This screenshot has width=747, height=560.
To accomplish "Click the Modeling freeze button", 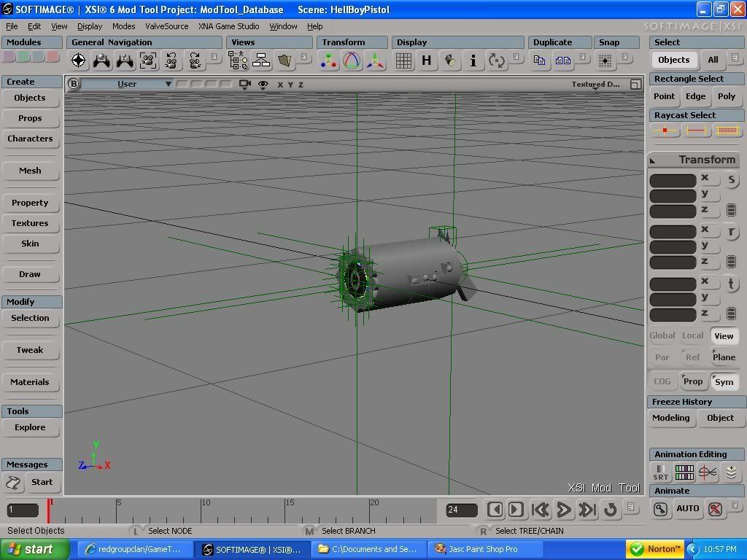I will [x=671, y=418].
